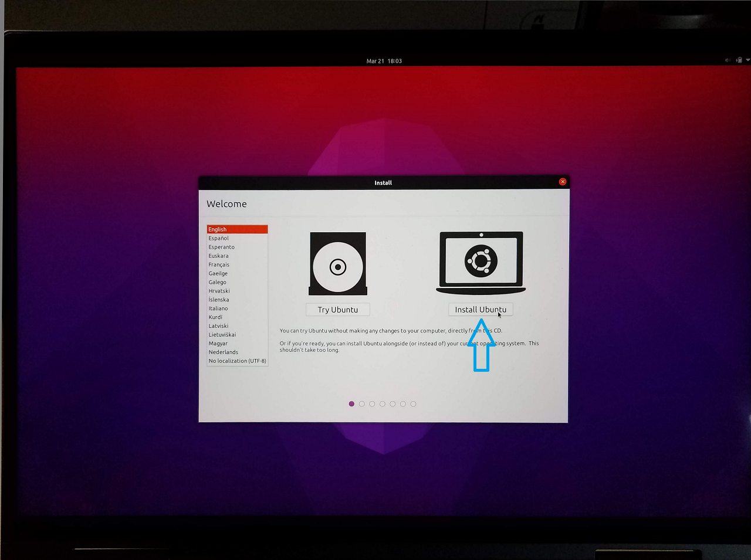Select Hrvatski in the language list
The width and height of the screenshot is (751, 560).
point(237,291)
